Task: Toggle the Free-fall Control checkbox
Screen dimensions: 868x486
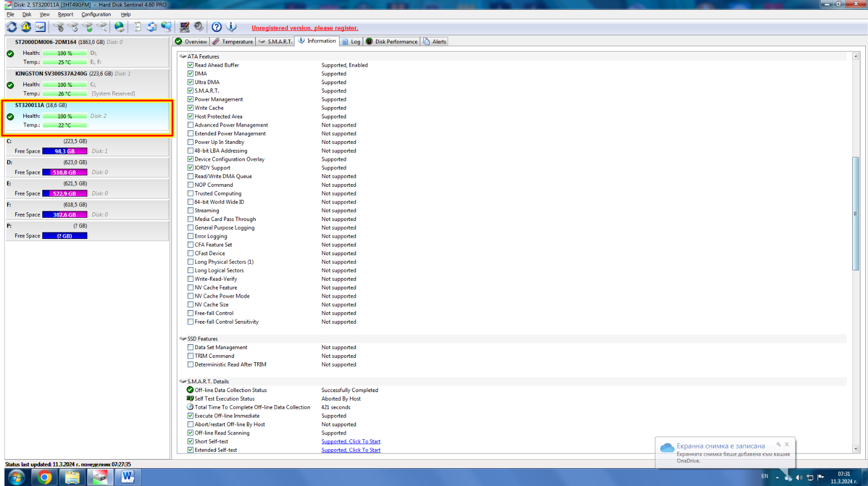Action: click(x=190, y=313)
